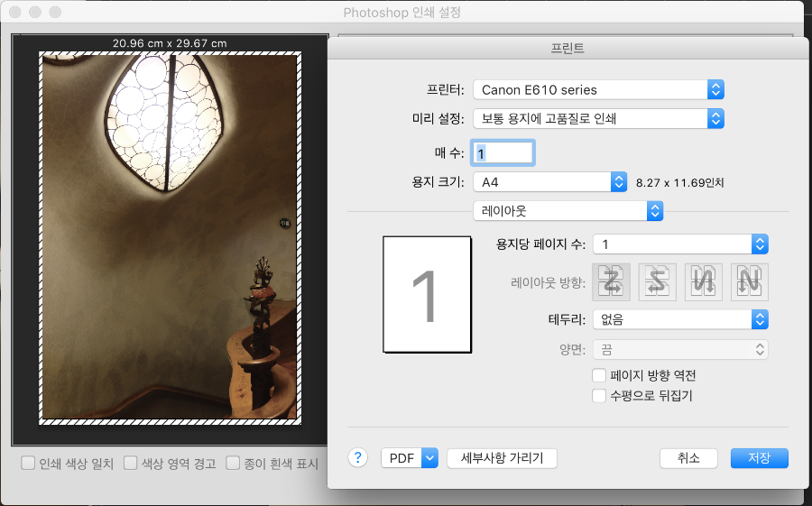The image size is (812, 506).
Task: Click the 8.27 x 11.69인치 size text
Action: click(680, 182)
